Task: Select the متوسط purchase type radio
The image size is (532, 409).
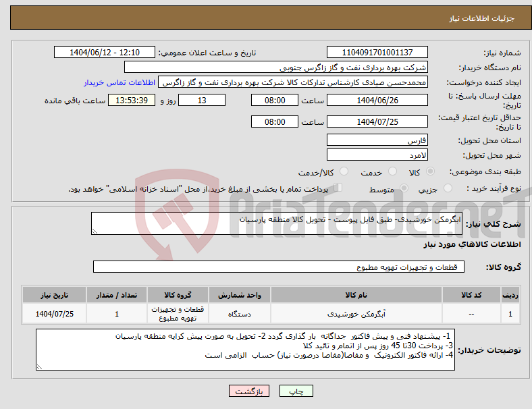Action: tap(404, 188)
